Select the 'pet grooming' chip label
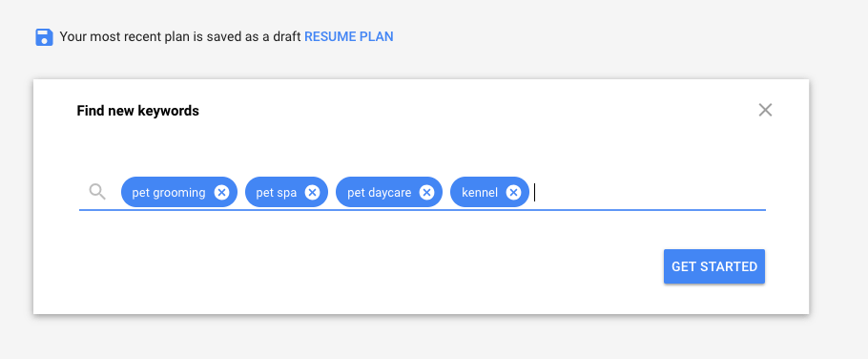Viewport: 868px width, 359px height. 169,193
